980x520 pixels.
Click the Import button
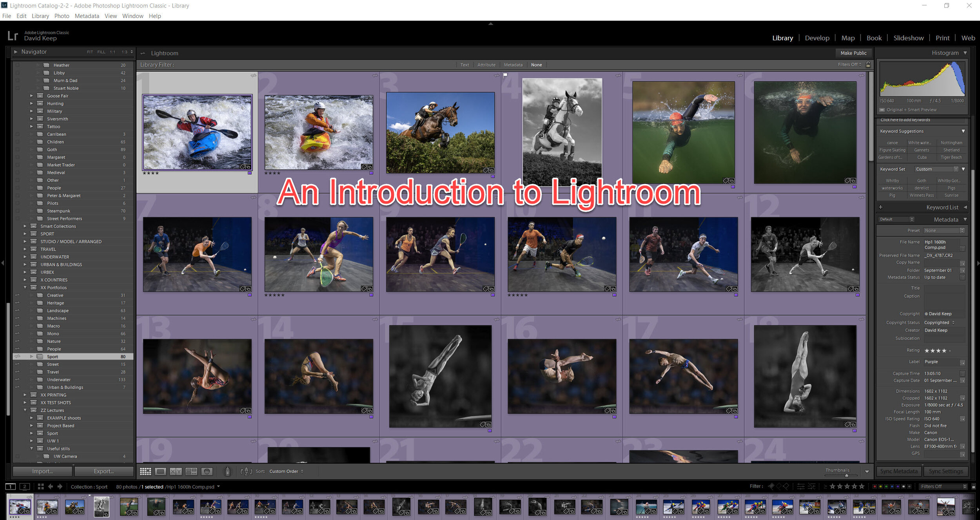click(x=42, y=471)
